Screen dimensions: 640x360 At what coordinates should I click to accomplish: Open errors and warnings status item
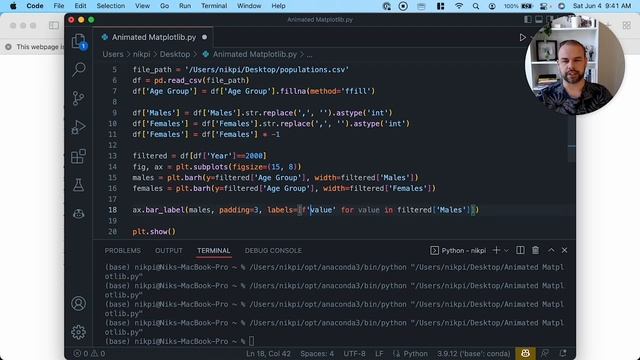pos(89,353)
